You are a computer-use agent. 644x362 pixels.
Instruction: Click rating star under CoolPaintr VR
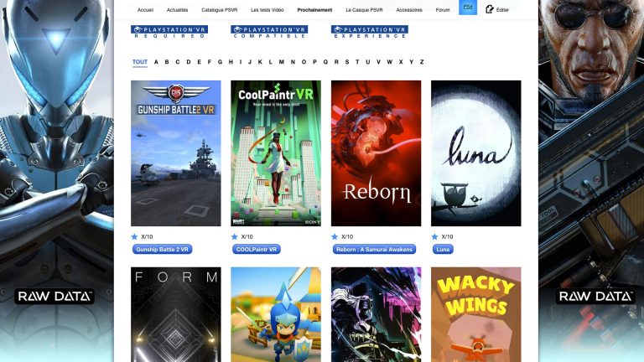235,236
